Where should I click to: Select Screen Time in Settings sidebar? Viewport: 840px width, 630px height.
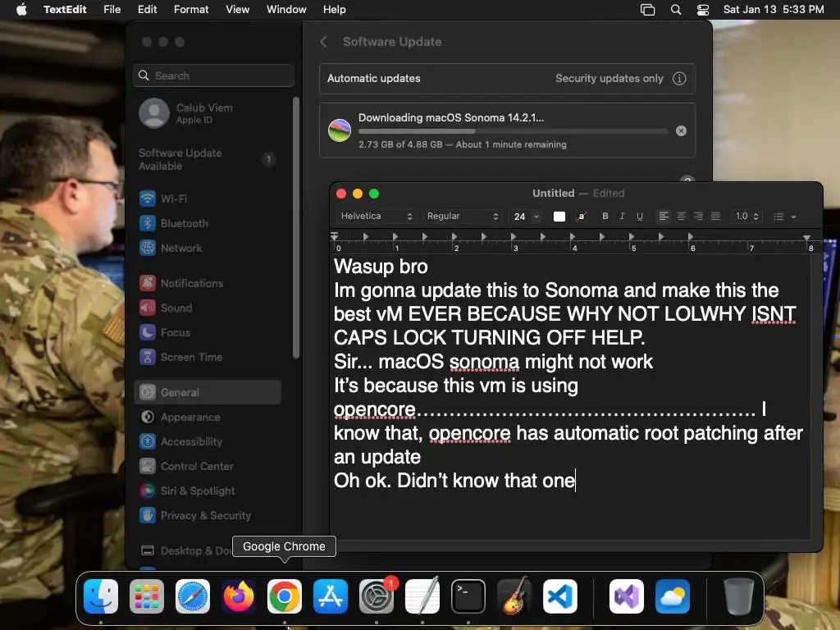pyautogui.click(x=208, y=357)
